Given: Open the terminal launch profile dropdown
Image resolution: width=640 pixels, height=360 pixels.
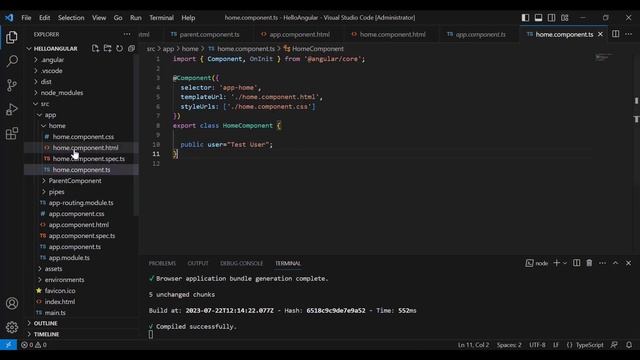Looking at the screenshot, I should (565, 263).
